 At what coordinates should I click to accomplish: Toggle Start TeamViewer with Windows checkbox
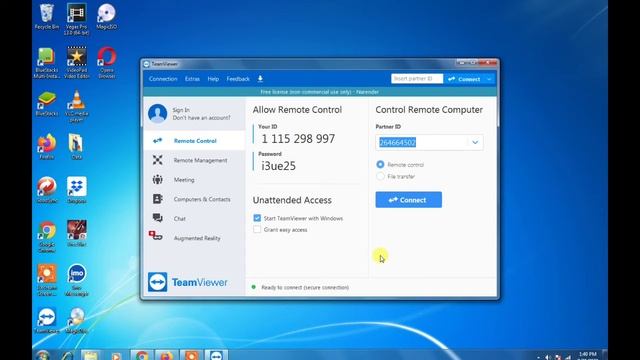pyautogui.click(x=257, y=218)
